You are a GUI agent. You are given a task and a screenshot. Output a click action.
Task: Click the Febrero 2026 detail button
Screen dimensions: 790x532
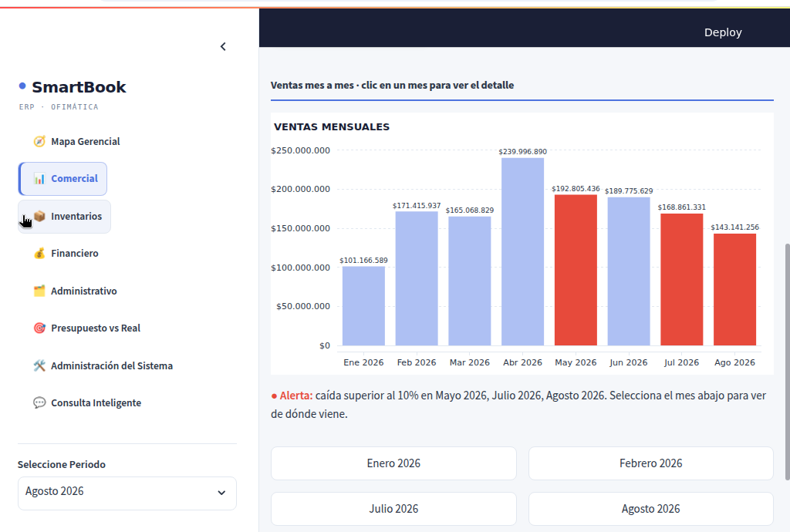pos(651,463)
